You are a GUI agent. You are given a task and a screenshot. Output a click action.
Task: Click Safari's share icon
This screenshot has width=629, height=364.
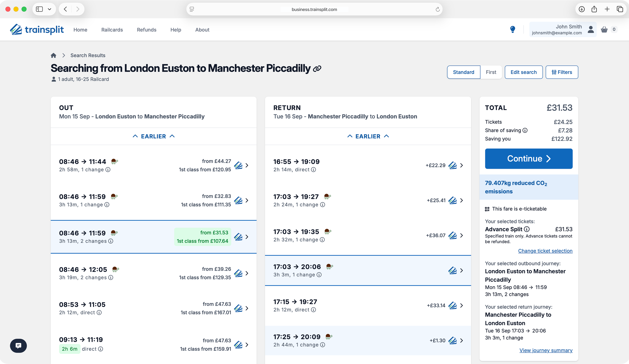(x=594, y=9)
